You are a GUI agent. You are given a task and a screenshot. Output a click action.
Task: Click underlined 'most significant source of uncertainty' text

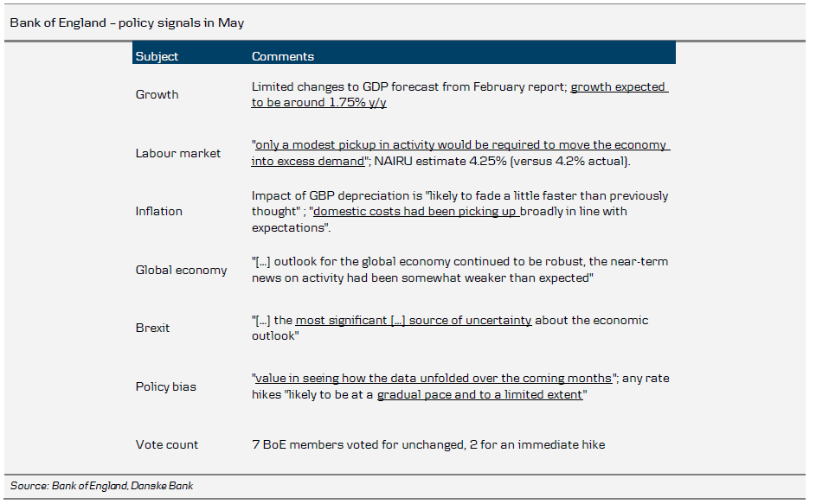point(414,320)
